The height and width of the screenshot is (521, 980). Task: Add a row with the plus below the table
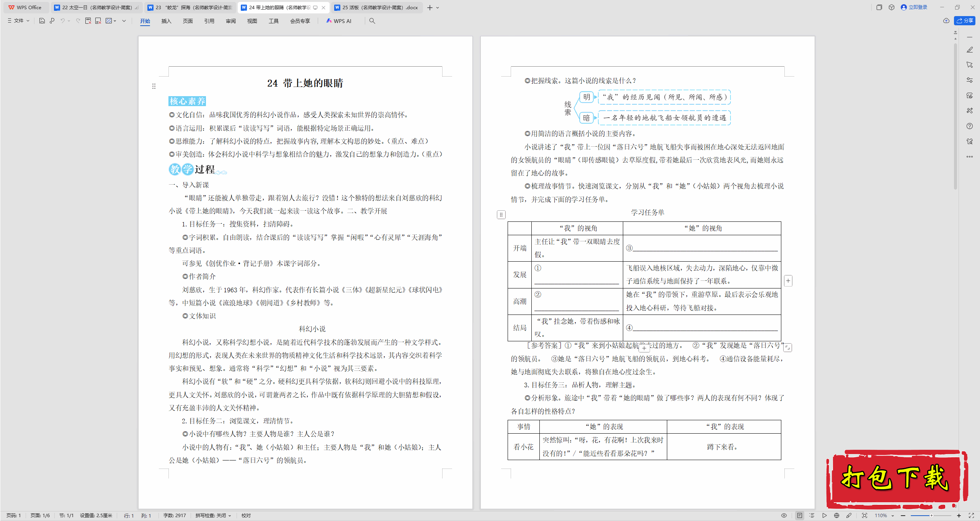point(644,348)
